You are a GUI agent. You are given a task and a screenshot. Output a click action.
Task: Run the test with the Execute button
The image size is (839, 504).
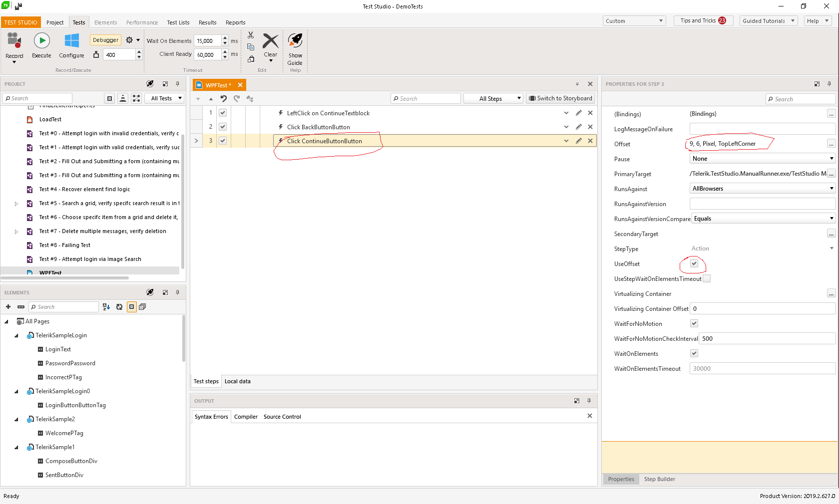(41, 41)
